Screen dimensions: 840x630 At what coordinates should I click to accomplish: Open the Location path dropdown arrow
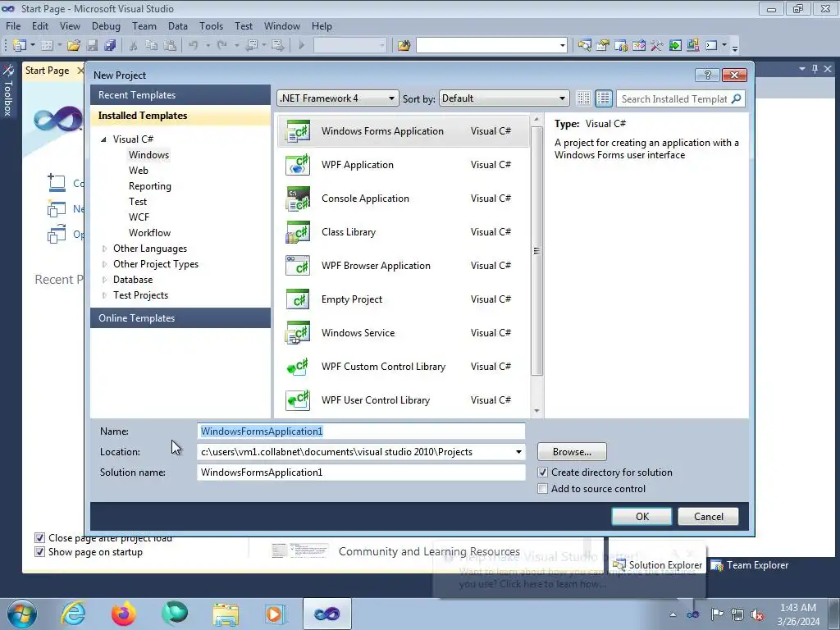click(518, 452)
